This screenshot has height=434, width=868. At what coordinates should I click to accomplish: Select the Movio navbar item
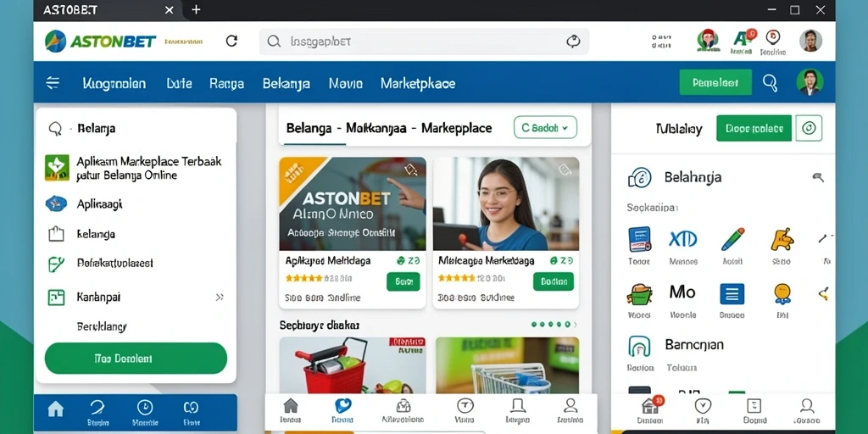coord(346,84)
